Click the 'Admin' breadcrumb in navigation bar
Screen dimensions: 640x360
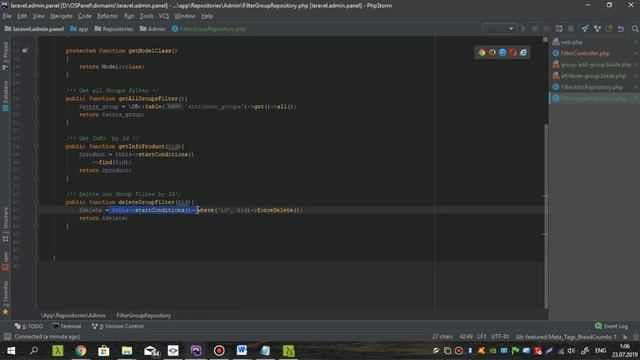tap(152, 29)
